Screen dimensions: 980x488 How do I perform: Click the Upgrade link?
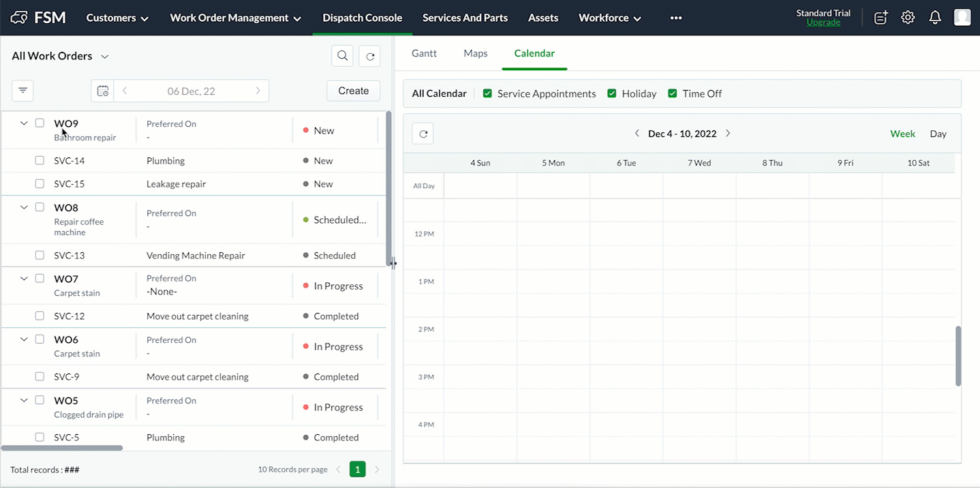tap(823, 22)
